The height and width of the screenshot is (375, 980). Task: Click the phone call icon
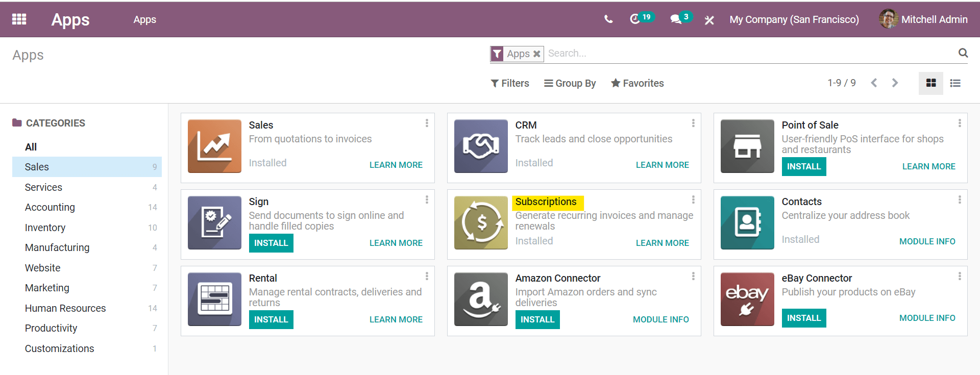(x=608, y=19)
